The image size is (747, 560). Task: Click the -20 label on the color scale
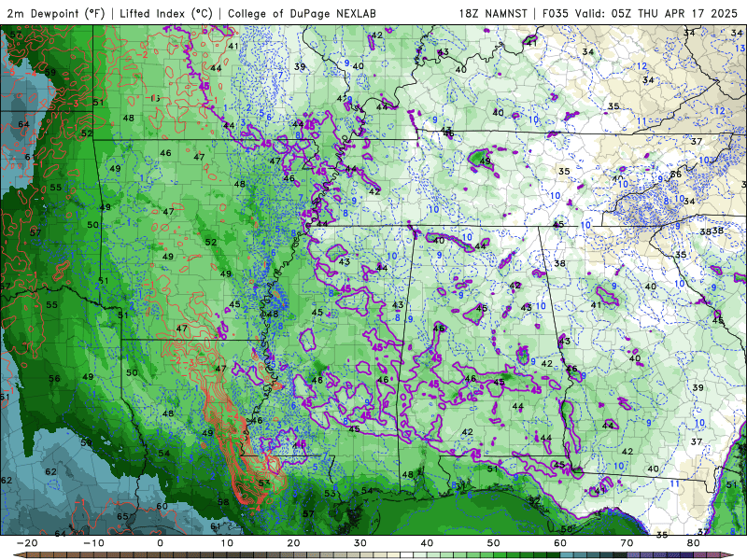point(27,543)
